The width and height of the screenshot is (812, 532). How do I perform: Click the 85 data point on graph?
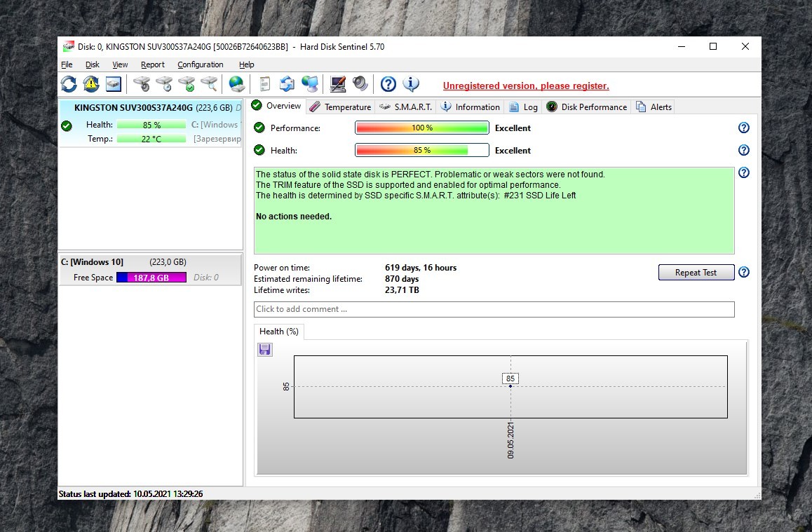[x=510, y=386]
